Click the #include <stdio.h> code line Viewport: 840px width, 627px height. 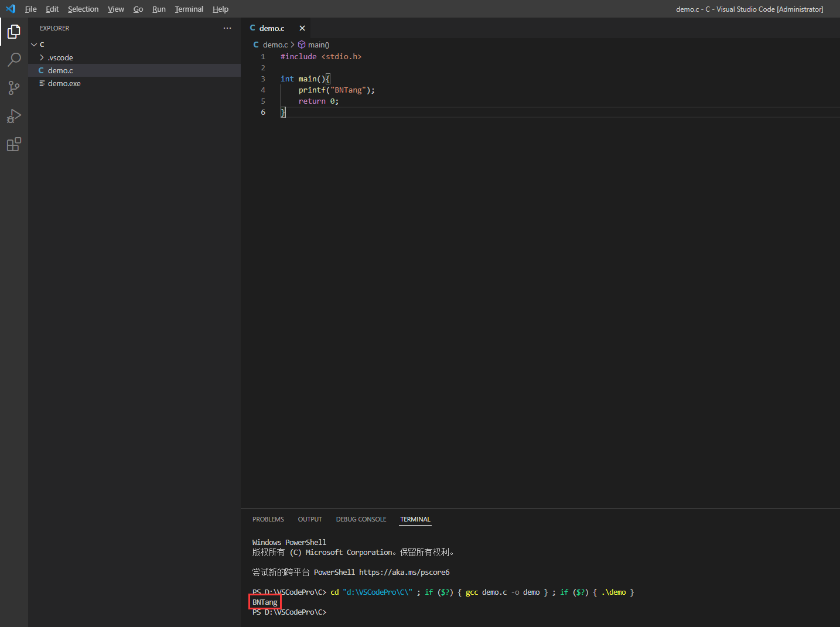tap(321, 57)
